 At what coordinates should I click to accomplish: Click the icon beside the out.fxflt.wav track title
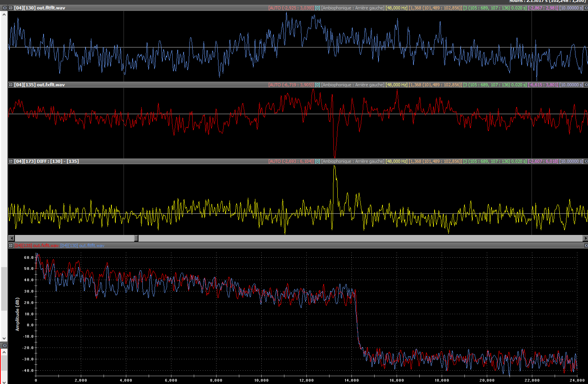pos(11,85)
